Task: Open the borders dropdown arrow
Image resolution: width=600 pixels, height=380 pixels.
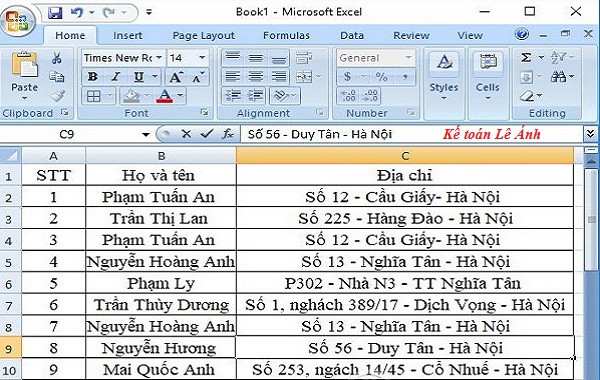Action: coord(109,96)
